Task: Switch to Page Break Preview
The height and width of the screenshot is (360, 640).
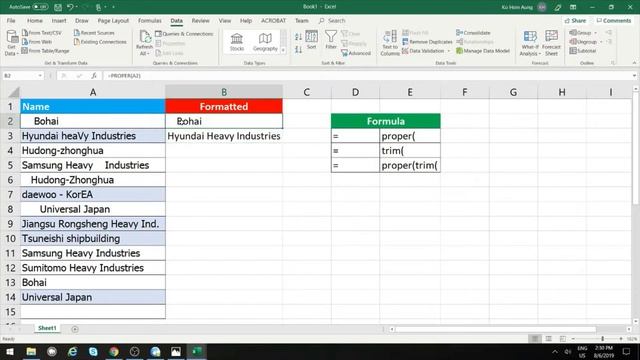Action: point(562,339)
